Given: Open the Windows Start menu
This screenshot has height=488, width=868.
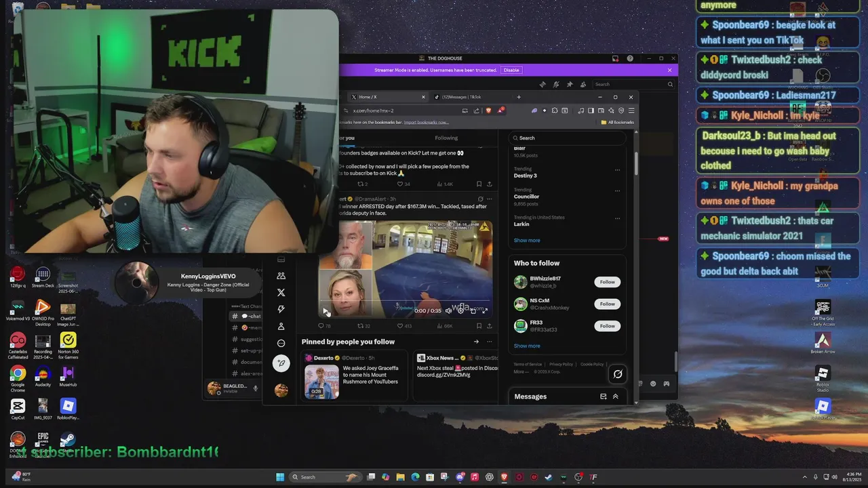Looking at the screenshot, I should coord(280,477).
